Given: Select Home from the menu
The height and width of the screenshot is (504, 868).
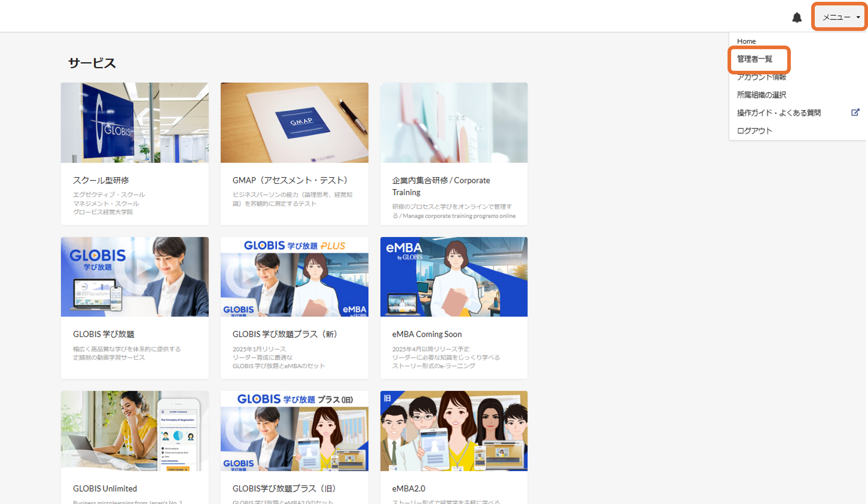Looking at the screenshot, I should [746, 41].
